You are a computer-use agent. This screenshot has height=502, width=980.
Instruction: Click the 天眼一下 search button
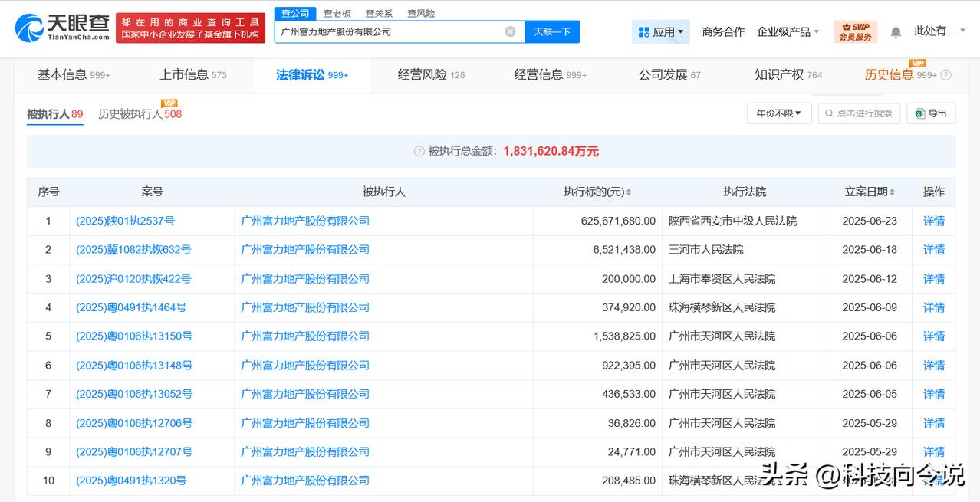click(552, 31)
